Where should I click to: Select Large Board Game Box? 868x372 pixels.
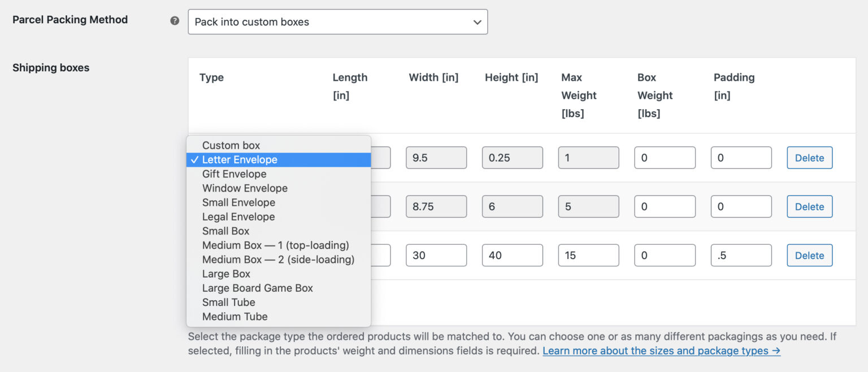pos(257,288)
